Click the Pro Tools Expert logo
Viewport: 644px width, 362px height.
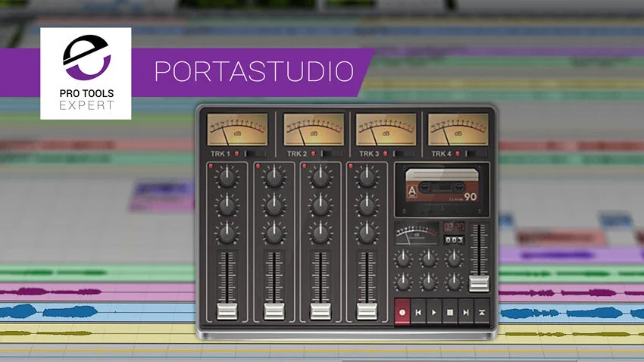click(86, 73)
